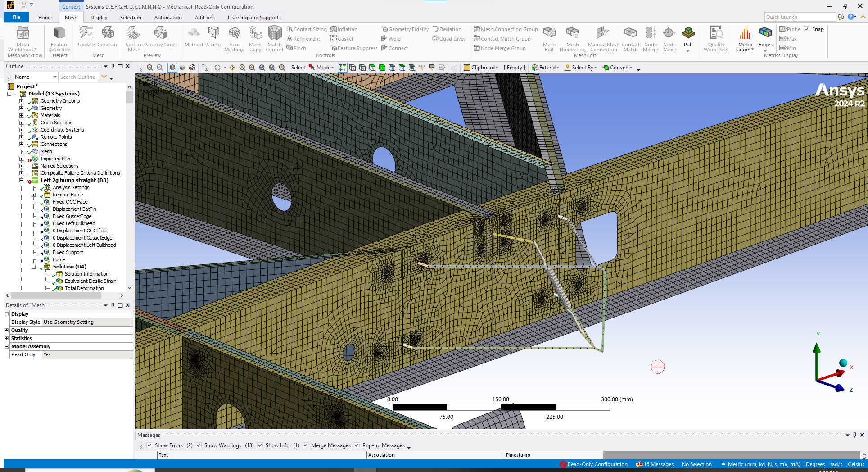This screenshot has height=472, width=868.
Task: Click 16 Messages in the status bar
Action: click(655, 464)
